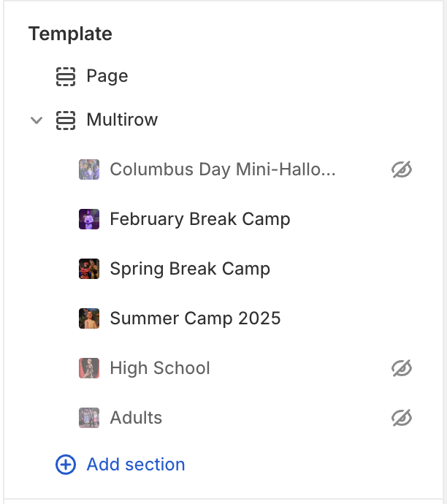Unhide the High School block
Viewport: 447px width, 504px height.
tap(401, 368)
